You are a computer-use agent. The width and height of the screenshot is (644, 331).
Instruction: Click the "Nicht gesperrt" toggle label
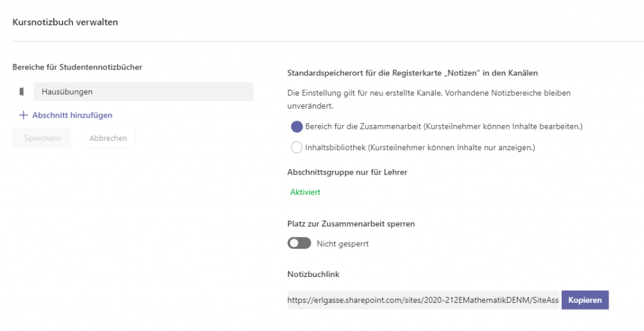pyautogui.click(x=343, y=244)
